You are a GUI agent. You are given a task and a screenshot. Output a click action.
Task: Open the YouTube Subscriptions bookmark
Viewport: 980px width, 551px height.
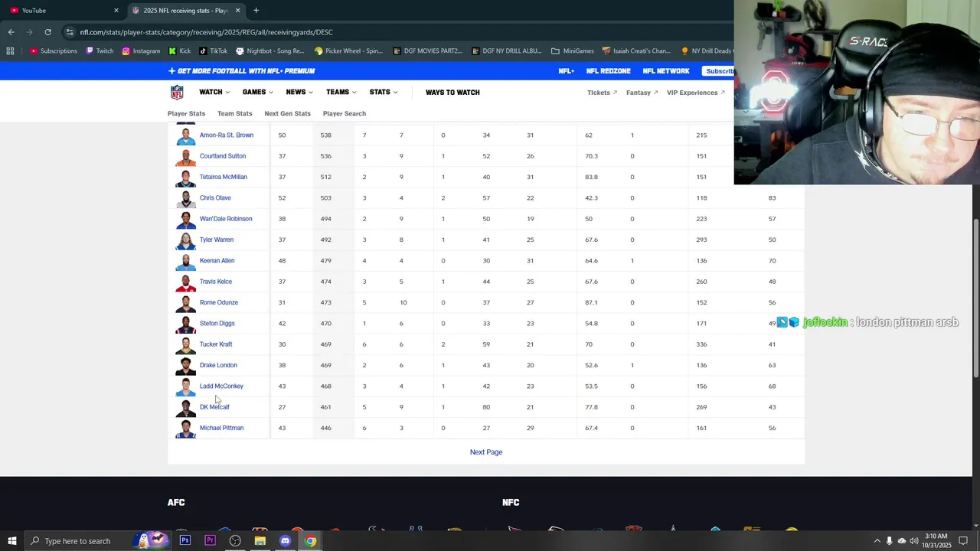54,51
